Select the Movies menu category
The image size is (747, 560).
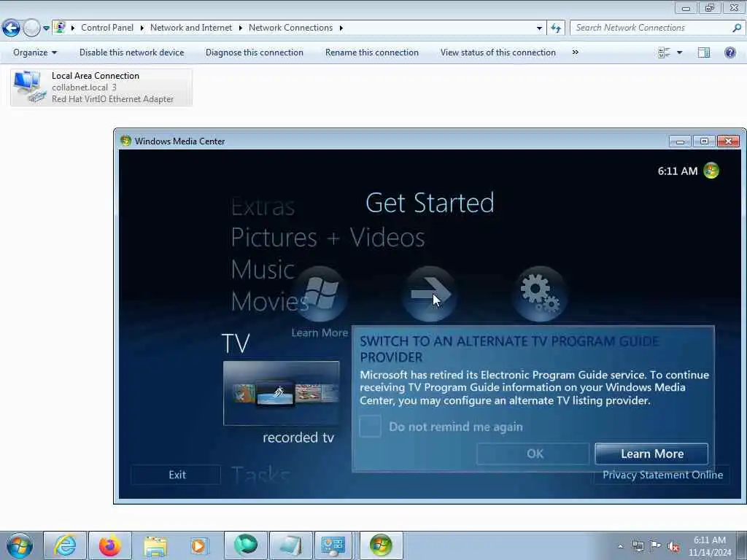(x=270, y=301)
